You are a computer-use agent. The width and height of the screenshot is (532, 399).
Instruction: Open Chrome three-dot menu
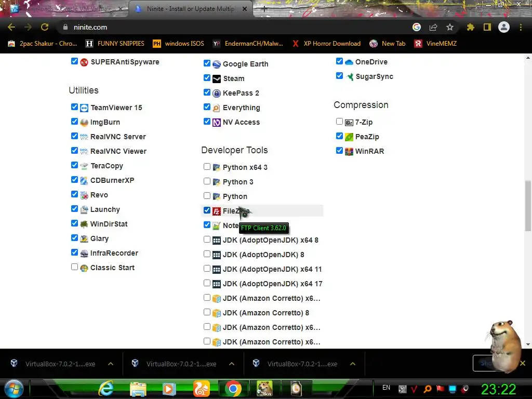pos(521,27)
